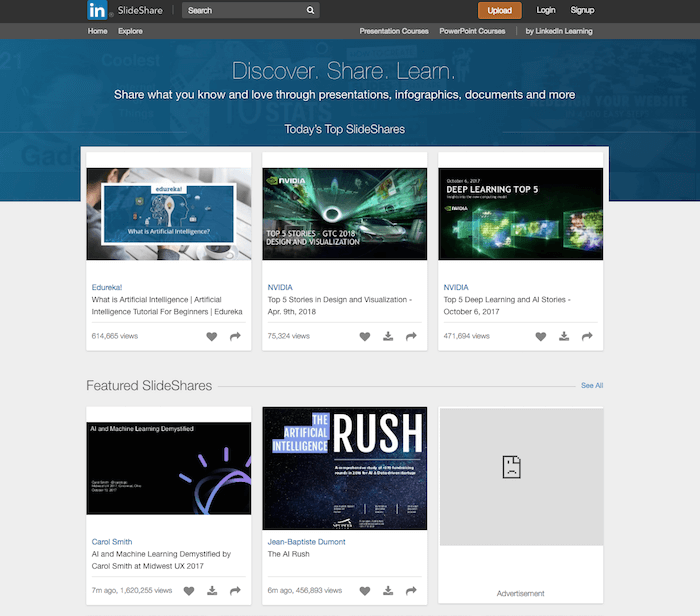Open the Edureka! author link
700x616 pixels.
point(107,287)
